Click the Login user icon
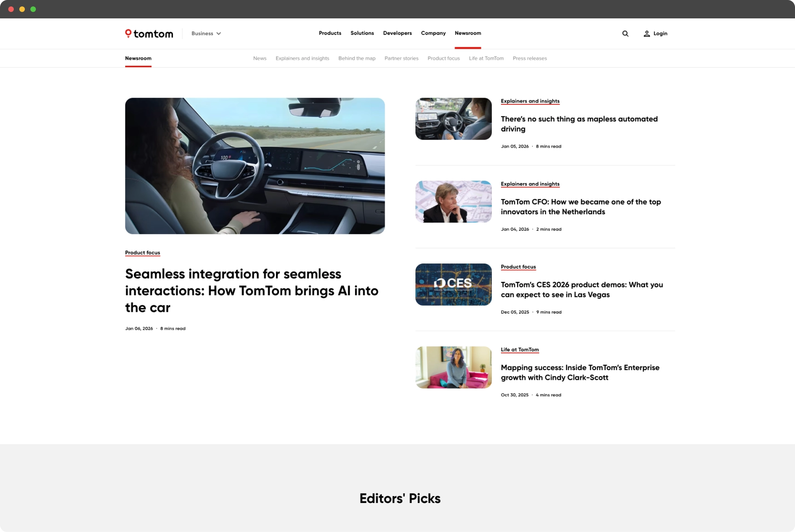The image size is (795, 532). [x=646, y=34]
